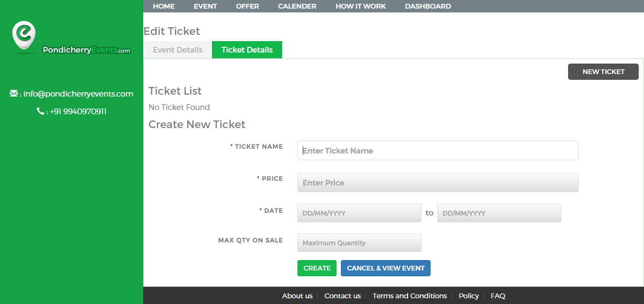Open the OFFER page
The image size is (644, 304).
pyautogui.click(x=247, y=6)
